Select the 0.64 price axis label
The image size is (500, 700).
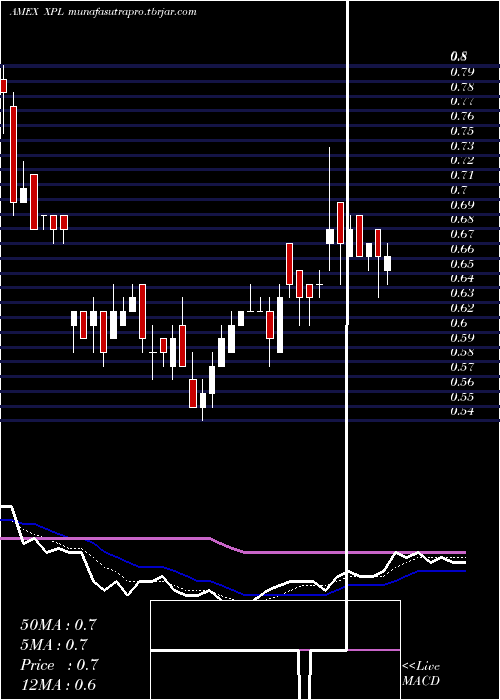click(462, 278)
